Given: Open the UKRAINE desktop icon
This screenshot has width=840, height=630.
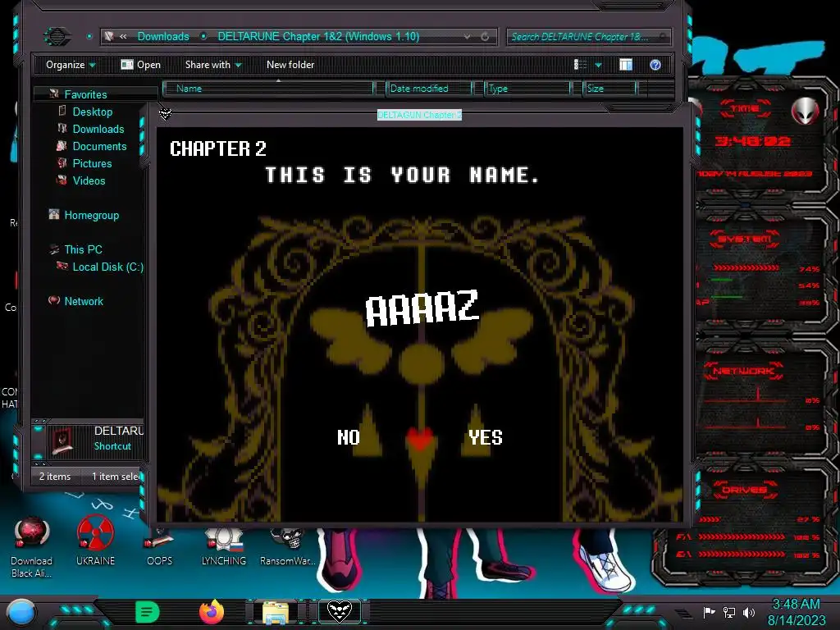Looking at the screenshot, I should [x=95, y=541].
